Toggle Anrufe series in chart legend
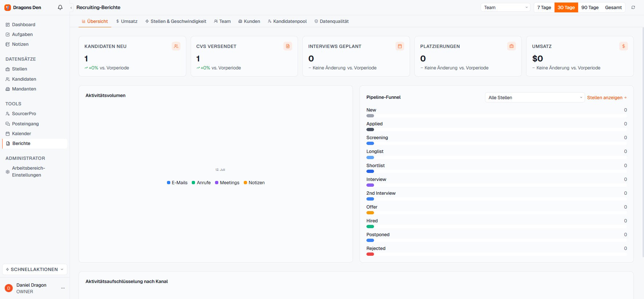This screenshot has height=299, width=644. (x=201, y=183)
